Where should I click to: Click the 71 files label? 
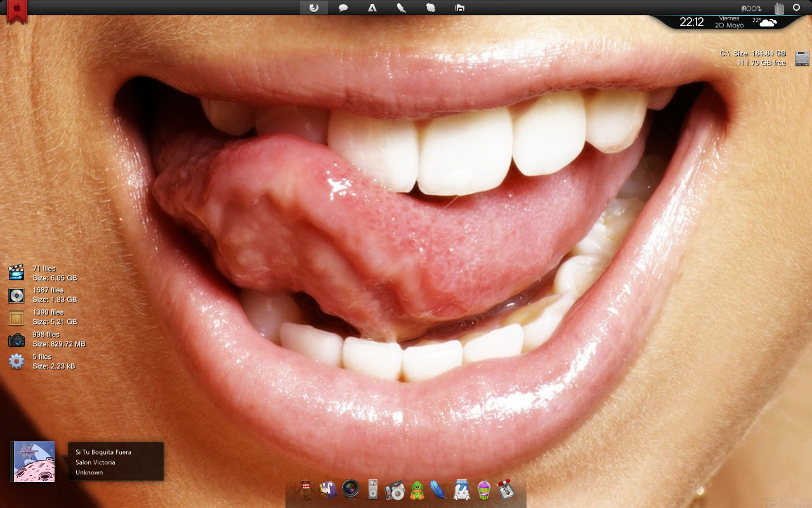(44, 269)
